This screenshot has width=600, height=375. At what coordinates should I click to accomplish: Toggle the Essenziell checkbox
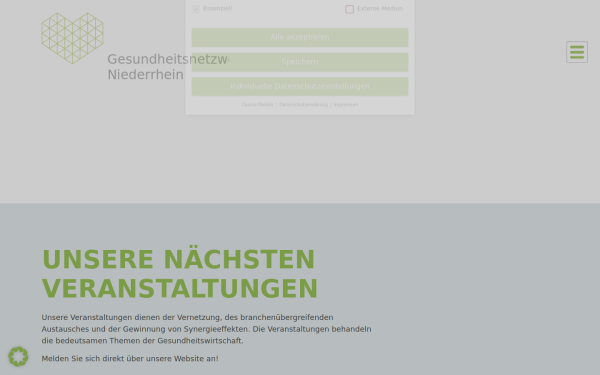(x=196, y=9)
